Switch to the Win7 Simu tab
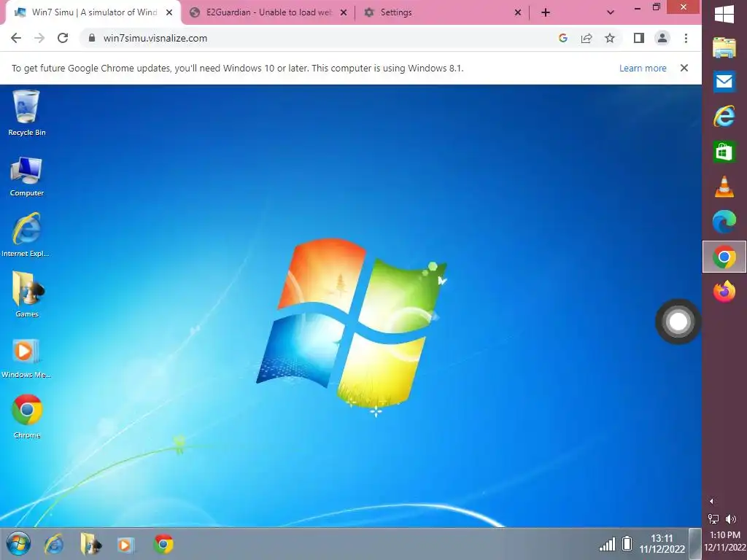 [93, 13]
